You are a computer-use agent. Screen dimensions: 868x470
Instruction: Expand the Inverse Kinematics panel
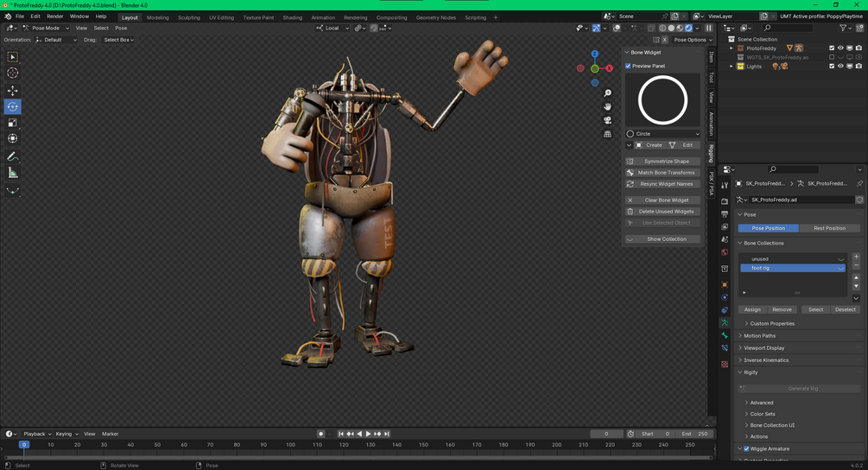(800, 359)
